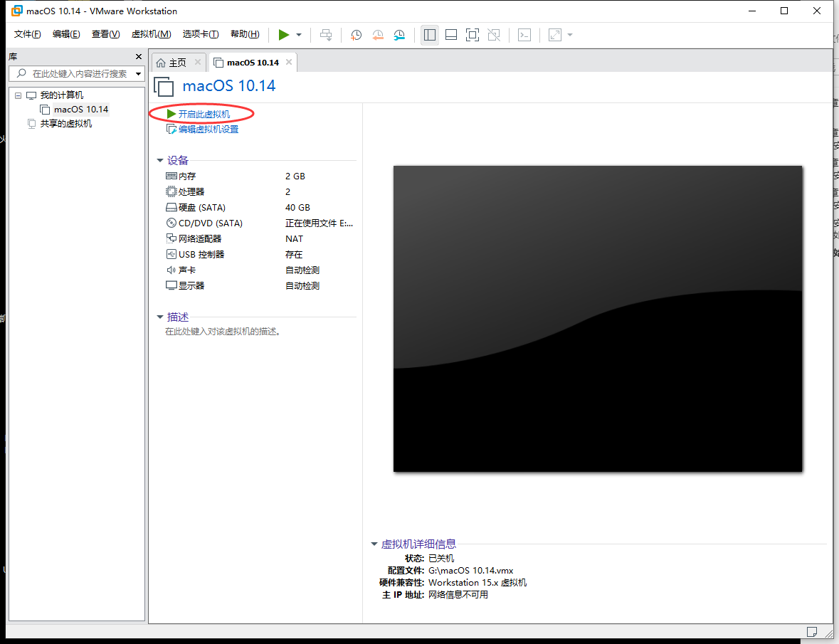Open the 文件 menu

[x=27, y=34]
